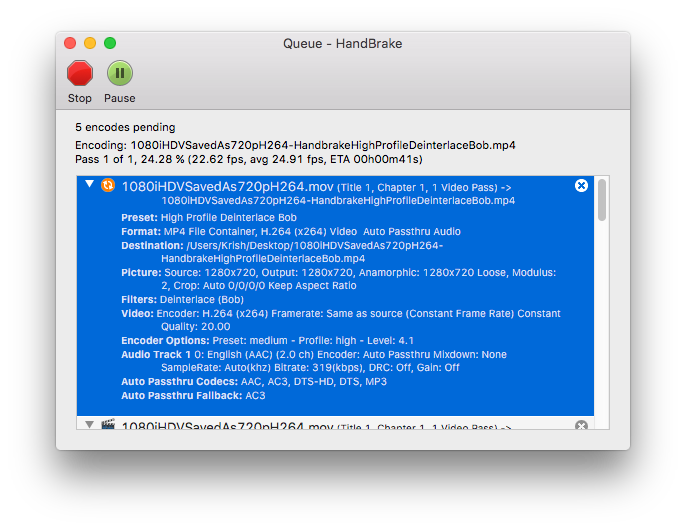Click the "Auto Passthru Fallback: AC3" line
This screenshot has height=530, width=686.
[x=193, y=396]
